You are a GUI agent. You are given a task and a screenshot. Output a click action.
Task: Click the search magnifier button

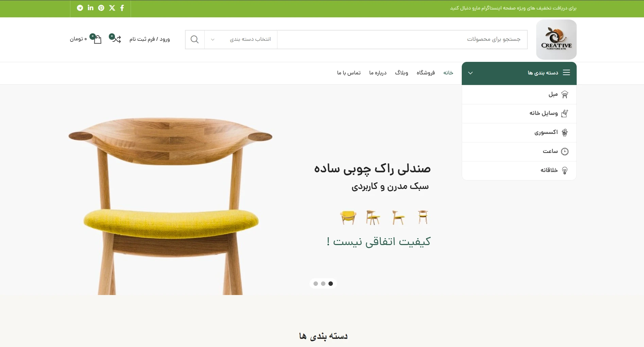[x=194, y=39]
